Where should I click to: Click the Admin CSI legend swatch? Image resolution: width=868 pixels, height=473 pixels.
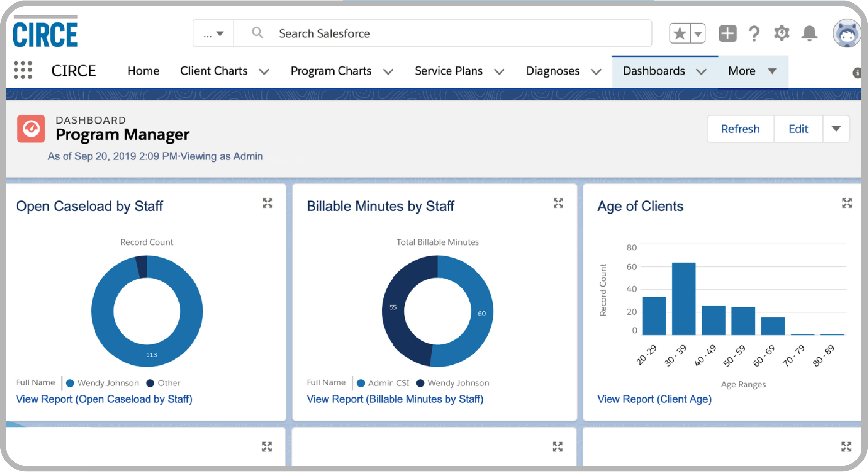(361, 383)
